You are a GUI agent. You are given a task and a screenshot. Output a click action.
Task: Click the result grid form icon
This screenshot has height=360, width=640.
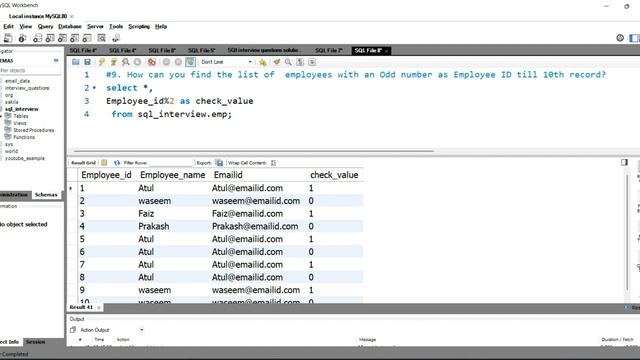(104, 162)
